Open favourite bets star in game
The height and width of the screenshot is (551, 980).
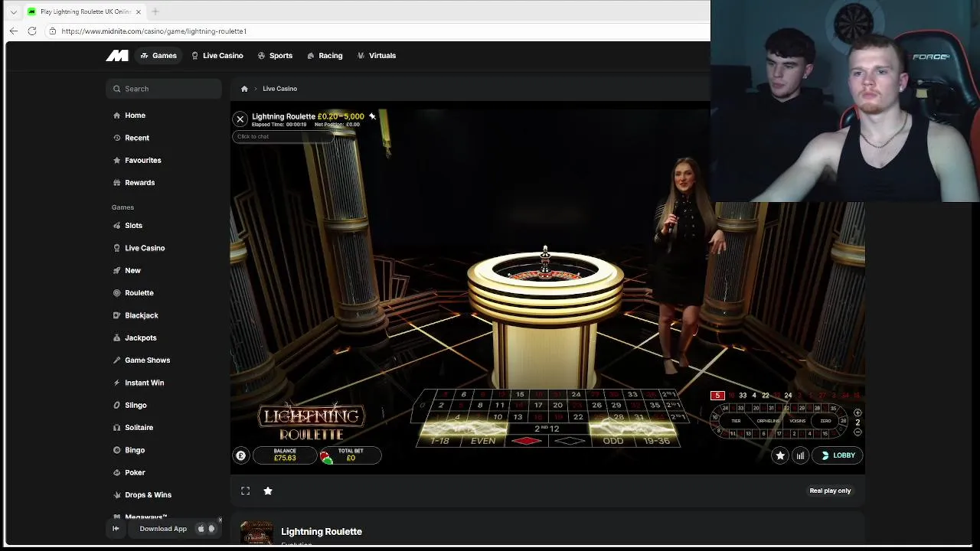(x=780, y=455)
